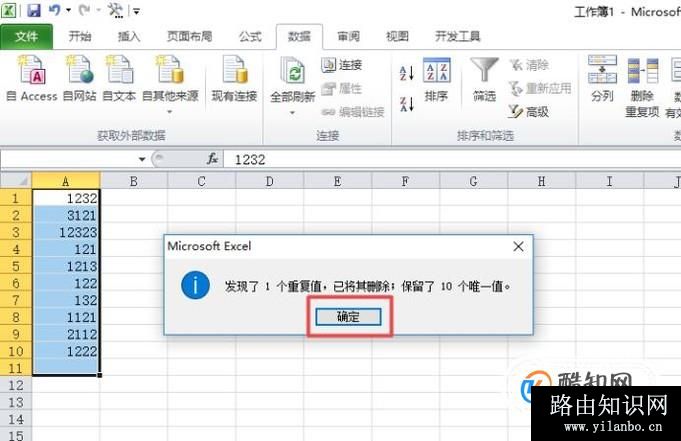Screen dimensions: 681x441
Task: Switch to the 页面布局 tab
Action: [190, 36]
